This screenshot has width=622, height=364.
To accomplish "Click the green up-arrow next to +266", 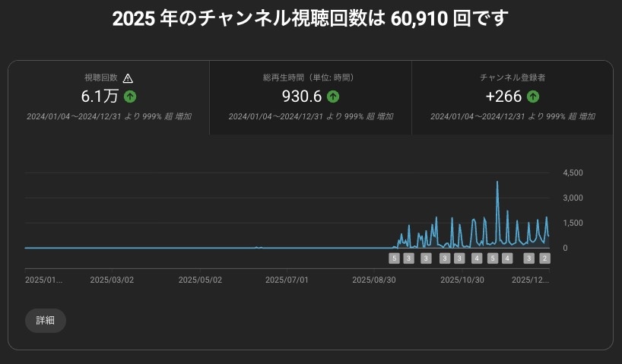I will [x=533, y=97].
